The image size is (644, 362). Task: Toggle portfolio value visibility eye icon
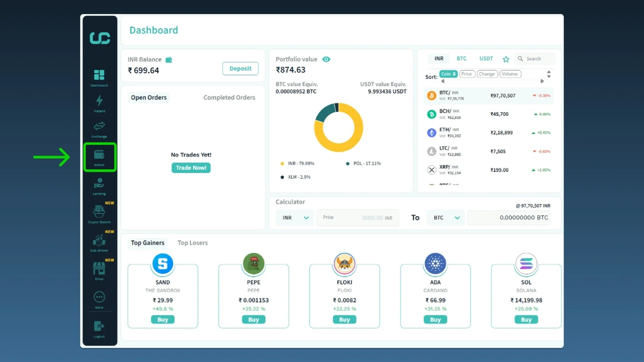[x=326, y=60]
